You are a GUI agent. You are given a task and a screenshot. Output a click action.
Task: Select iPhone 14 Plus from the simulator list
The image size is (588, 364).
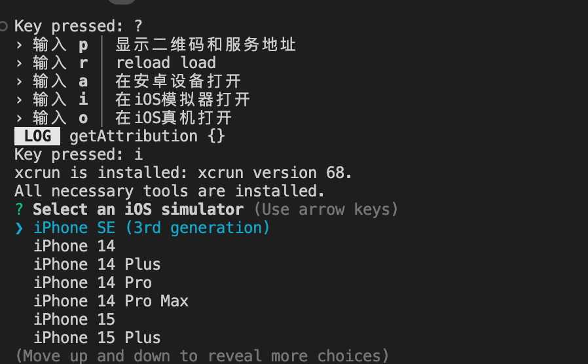[x=97, y=264]
